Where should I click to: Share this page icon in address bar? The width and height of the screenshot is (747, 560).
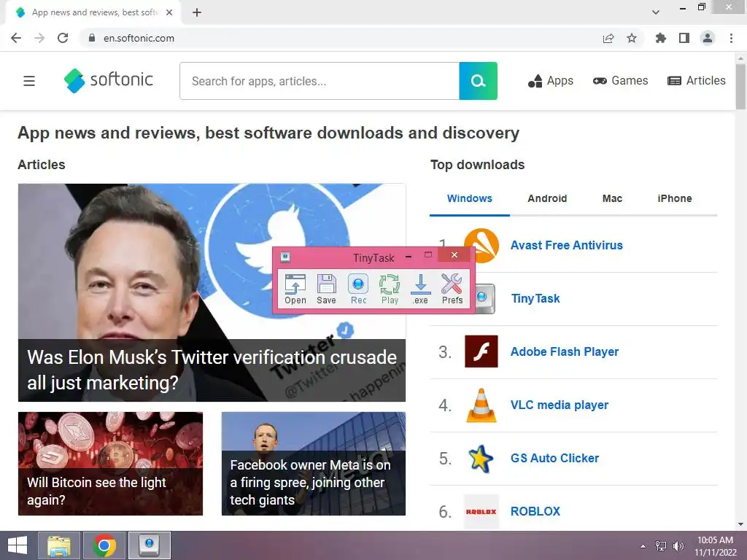coord(608,38)
